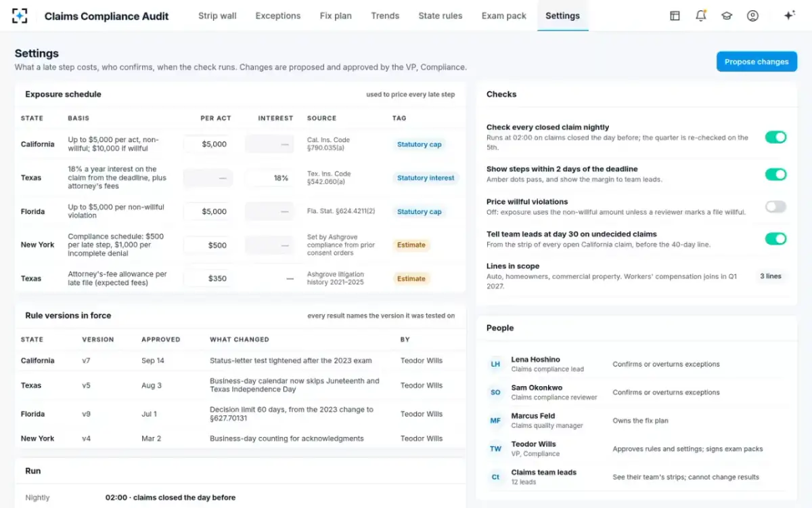Toggle Check every closed claim nightly
This screenshot has height=508, width=812.
pyautogui.click(x=775, y=137)
